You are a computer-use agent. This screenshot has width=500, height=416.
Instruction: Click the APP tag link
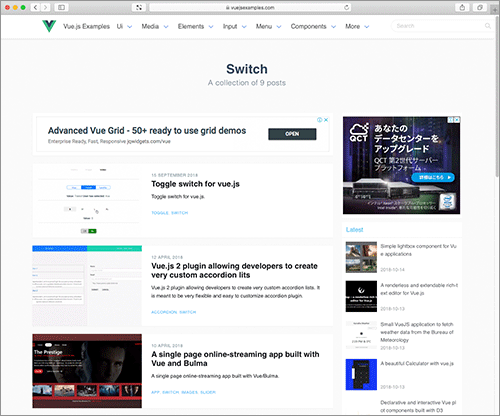click(155, 392)
